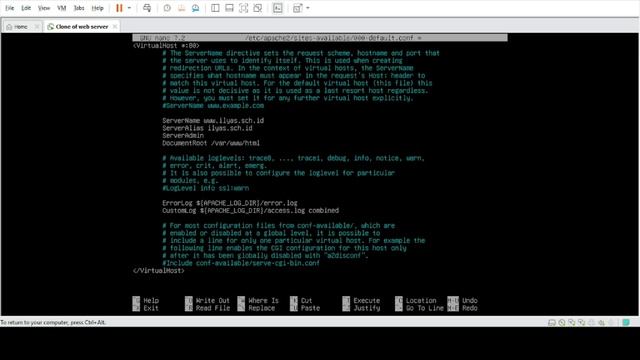Click the #LogLevel info ssl:warn line
640x360 pixels.
point(205,188)
